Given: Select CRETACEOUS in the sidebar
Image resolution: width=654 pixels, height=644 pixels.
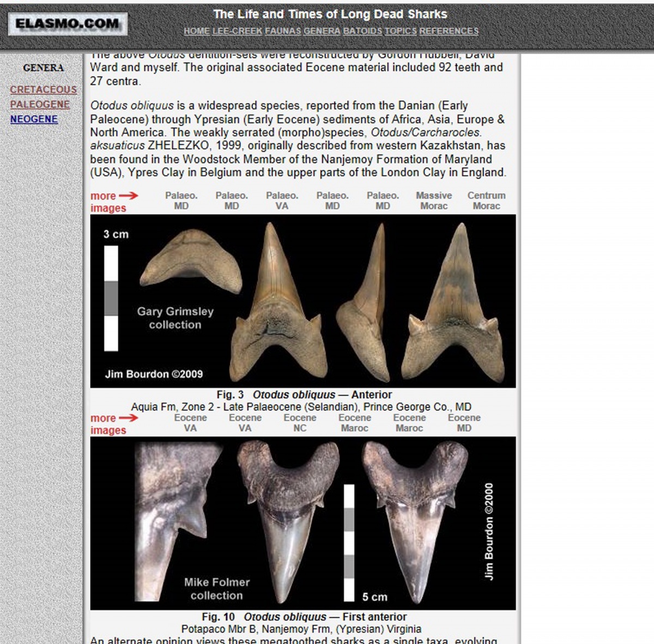Looking at the screenshot, I should (43, 89).
